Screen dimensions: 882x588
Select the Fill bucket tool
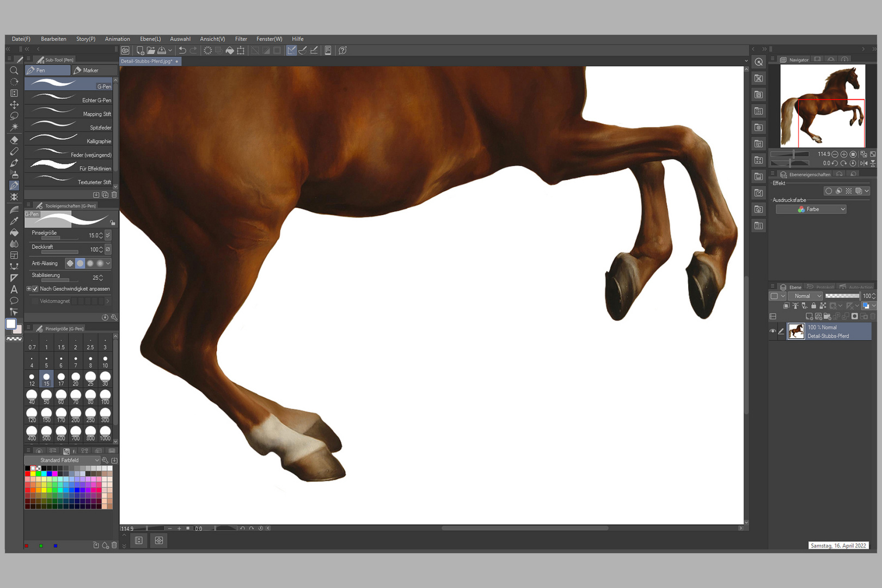(x=14, y=232)
